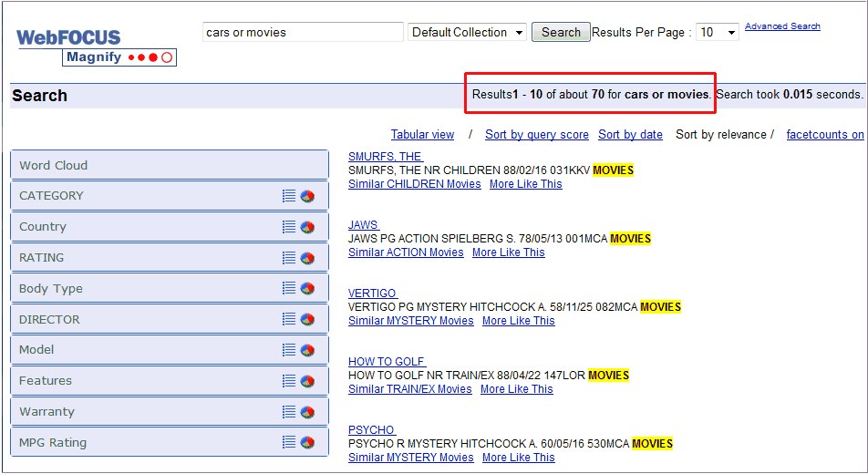This screenshot has width=868, height=474.
Task: Show pie chart for Warranty facet
Action: tap(308, 412)
